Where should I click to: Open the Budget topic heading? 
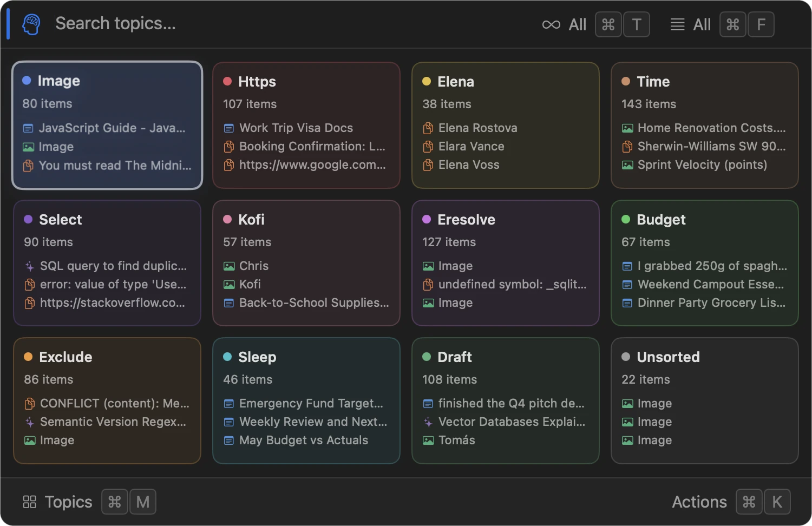coord(662,220)
